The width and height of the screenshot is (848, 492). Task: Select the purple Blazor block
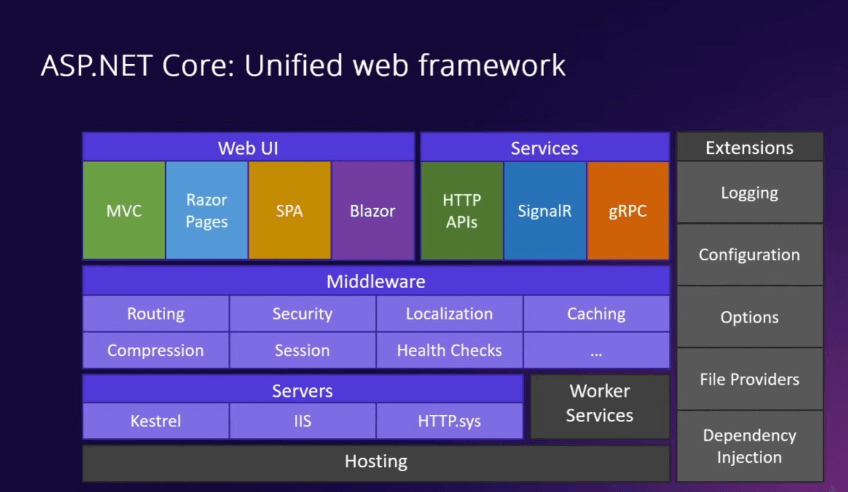click(373, 211)
